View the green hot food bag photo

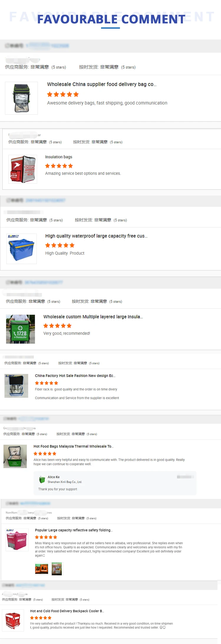[x=15, y=456]
